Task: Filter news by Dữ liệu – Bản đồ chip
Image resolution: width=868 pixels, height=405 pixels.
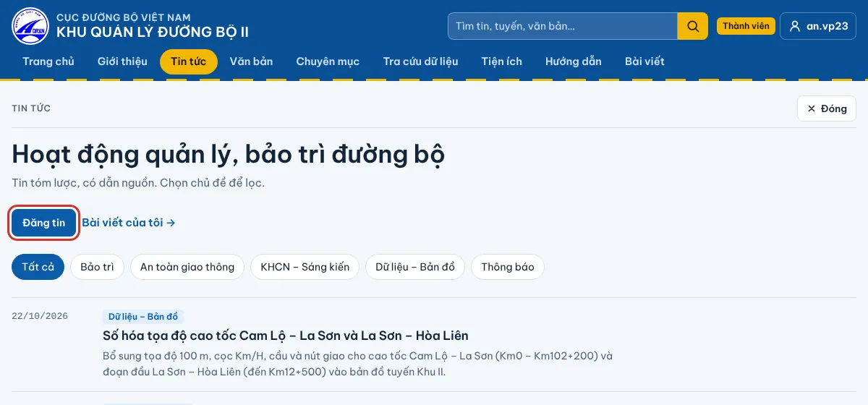Action: click(x=415, y=267)
